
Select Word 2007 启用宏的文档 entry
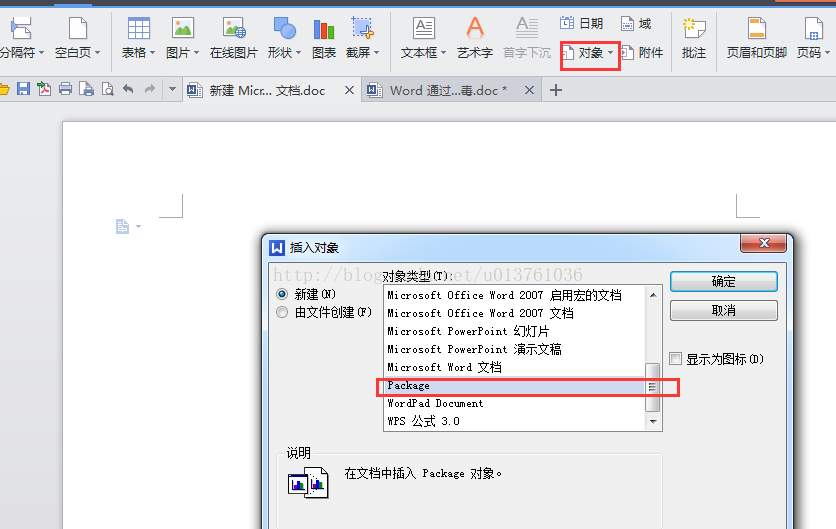point(515,295)
